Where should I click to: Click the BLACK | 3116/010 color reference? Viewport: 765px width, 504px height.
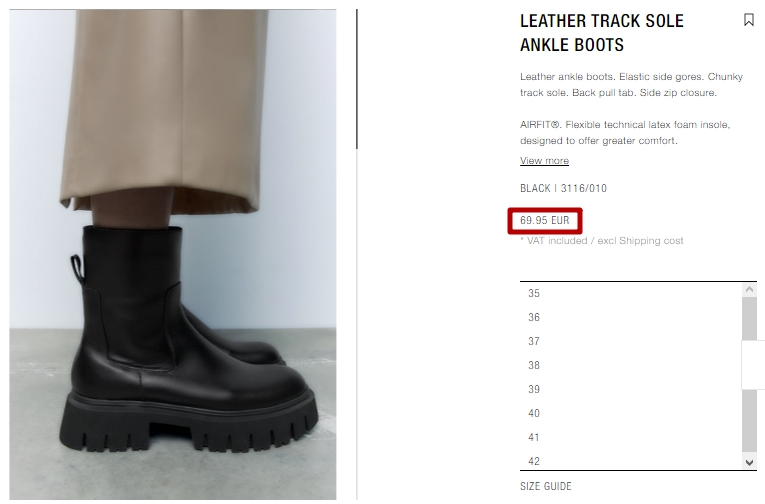(x=563, y=188)
